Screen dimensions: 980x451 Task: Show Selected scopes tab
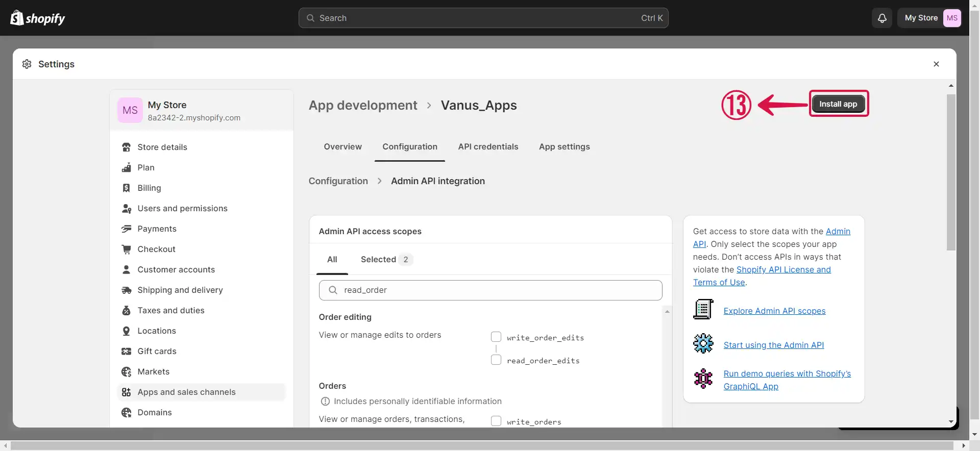click(386, 259)
